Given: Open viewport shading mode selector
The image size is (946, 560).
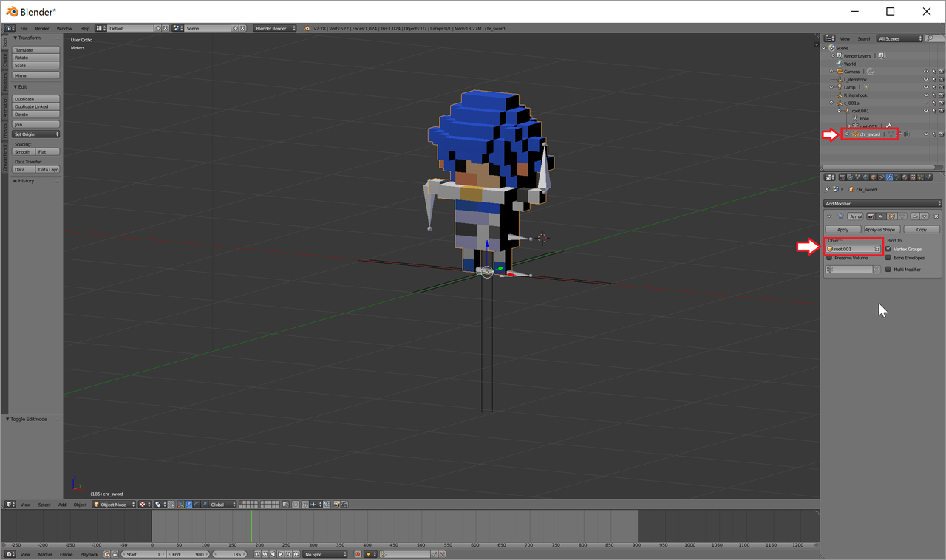Looking at the screenshot, I should tap(145, 505).
